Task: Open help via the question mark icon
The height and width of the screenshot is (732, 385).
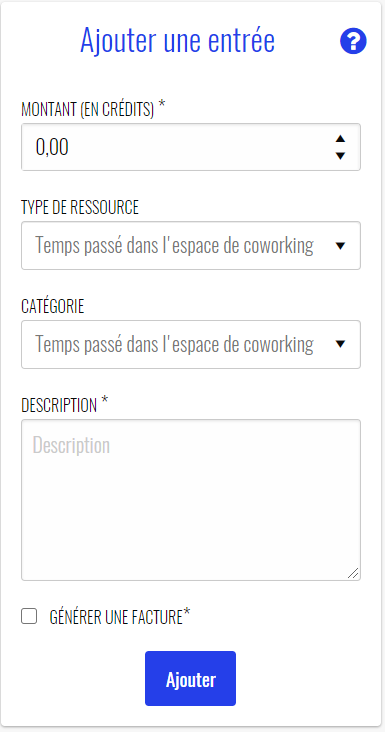Action: (353, 42)
